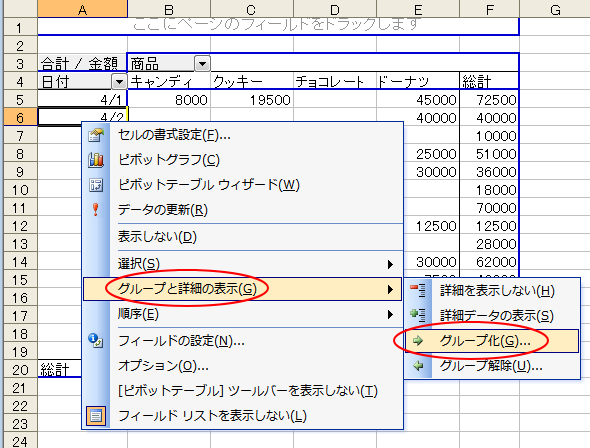Select row 22 header
The height and width of the screenshot is (448, 590).
click(20, 406)
